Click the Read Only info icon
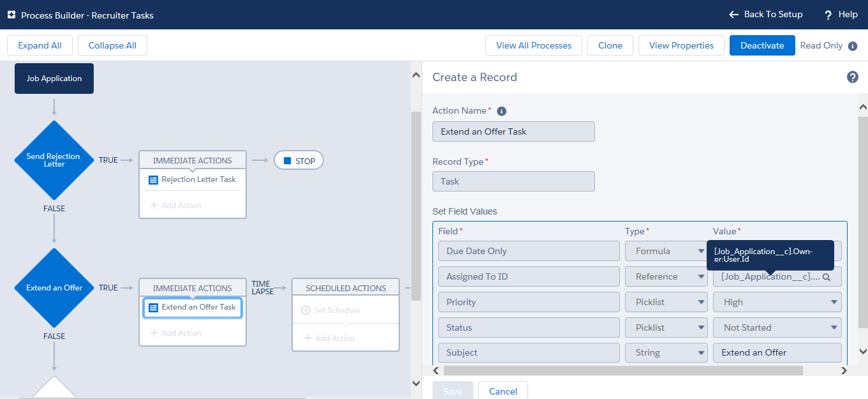The width and height of the screenshot is (868, 399). tap(853, 46)
